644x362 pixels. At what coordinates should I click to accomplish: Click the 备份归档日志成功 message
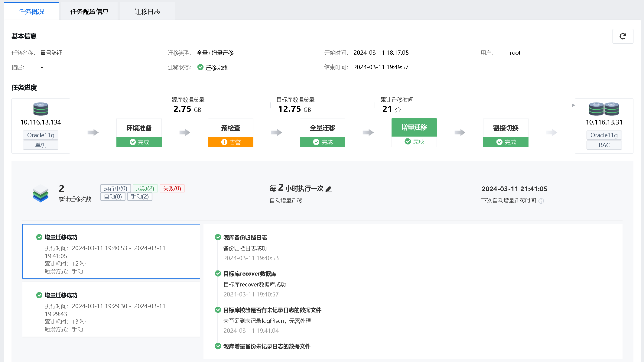click(245, 248)
